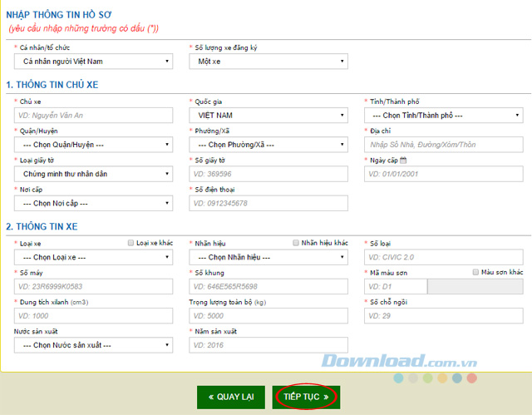Expand the Chọn Nhãn hiệu dropdown
This screenshot has height=415, width=532.
(x=268, y=257)
